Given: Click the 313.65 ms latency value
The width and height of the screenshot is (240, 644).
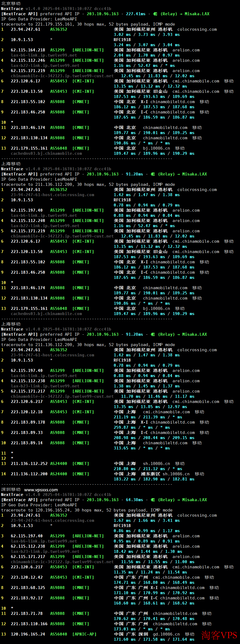Looking at the screenshot, I should (x=125, y=448).
